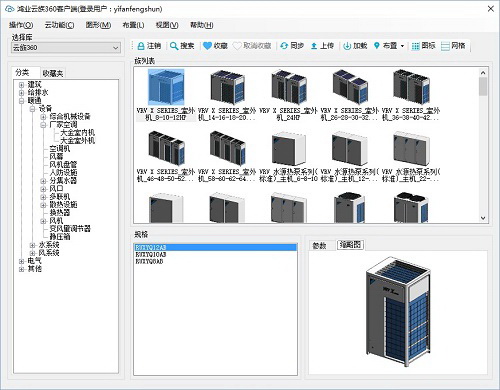Click the family list scrollbar up arrow
Image resolution: width=500 pixels, height=390 pixels.
(x=483, y=72)
